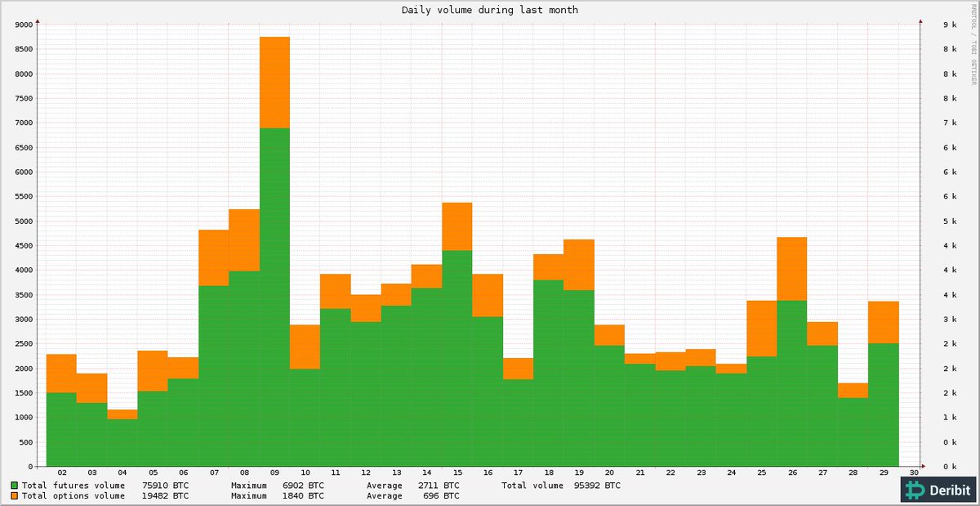Viewport: 980px width, 506px height.
Task: Click the green futures bar for day 22
Action: 670,419
